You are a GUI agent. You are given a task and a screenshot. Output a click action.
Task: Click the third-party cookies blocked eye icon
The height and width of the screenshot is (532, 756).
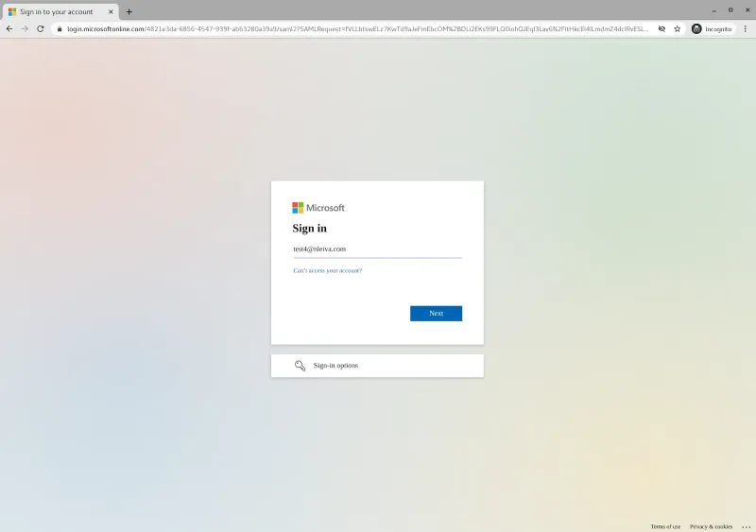pos(662,29)
